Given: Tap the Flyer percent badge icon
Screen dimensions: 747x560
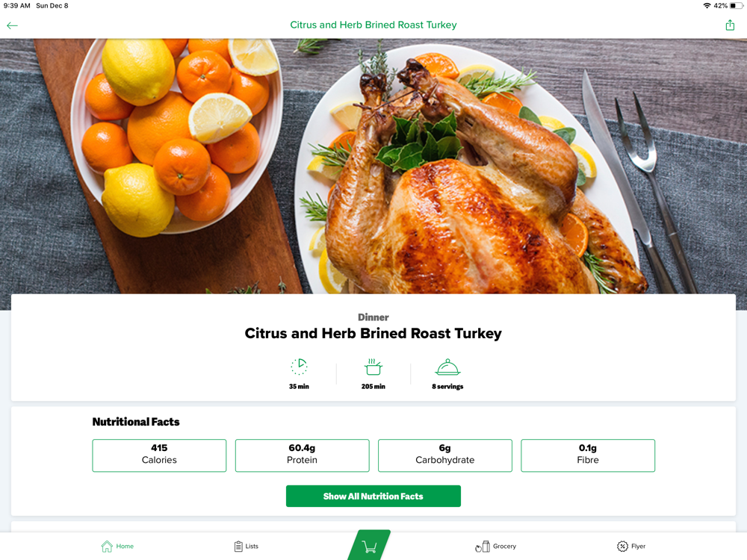Looking at the screenshot, I should (x=622, y=547).
